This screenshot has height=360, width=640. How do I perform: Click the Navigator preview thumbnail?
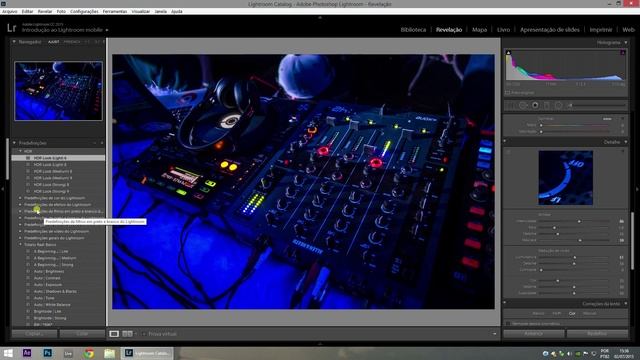[58, 91]
